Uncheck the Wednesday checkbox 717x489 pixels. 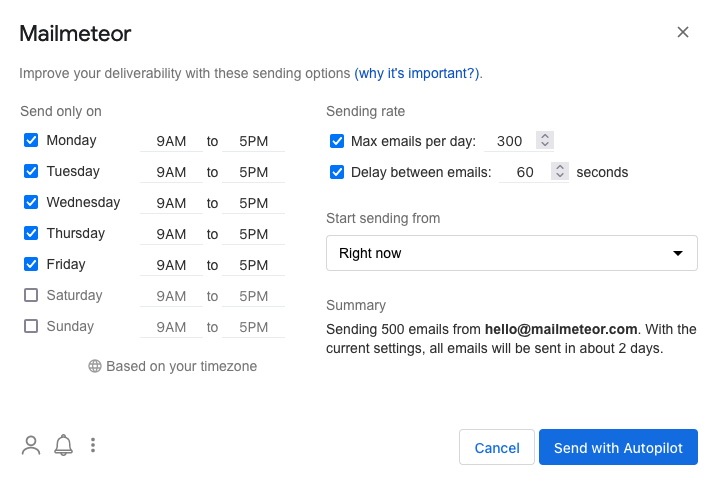click(31, 202)
